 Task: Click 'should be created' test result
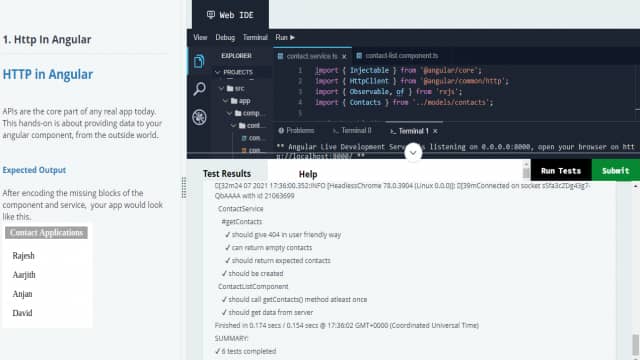point(252,273)
